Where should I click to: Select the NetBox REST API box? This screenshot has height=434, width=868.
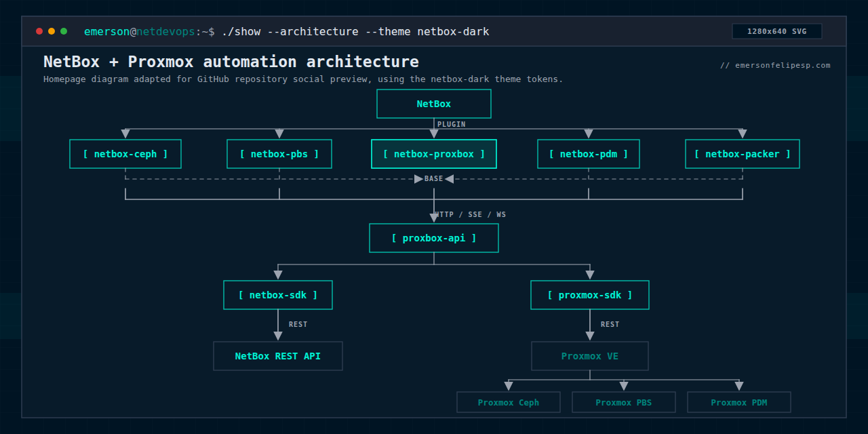[x=278, y=356]
